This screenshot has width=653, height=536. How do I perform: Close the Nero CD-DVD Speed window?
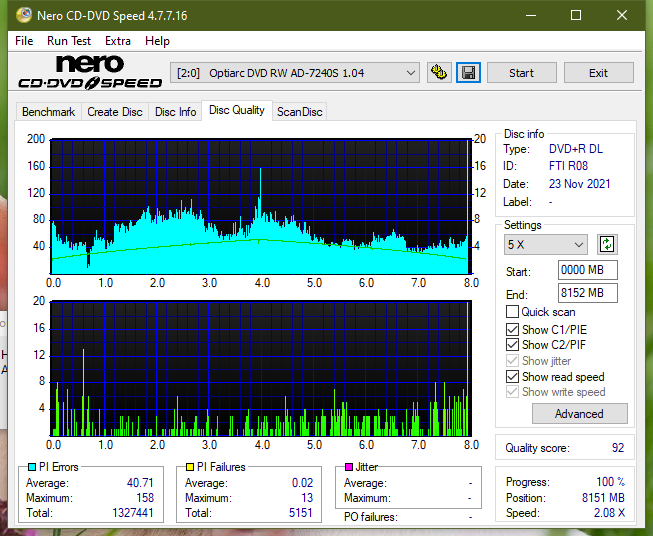[622, 15]
